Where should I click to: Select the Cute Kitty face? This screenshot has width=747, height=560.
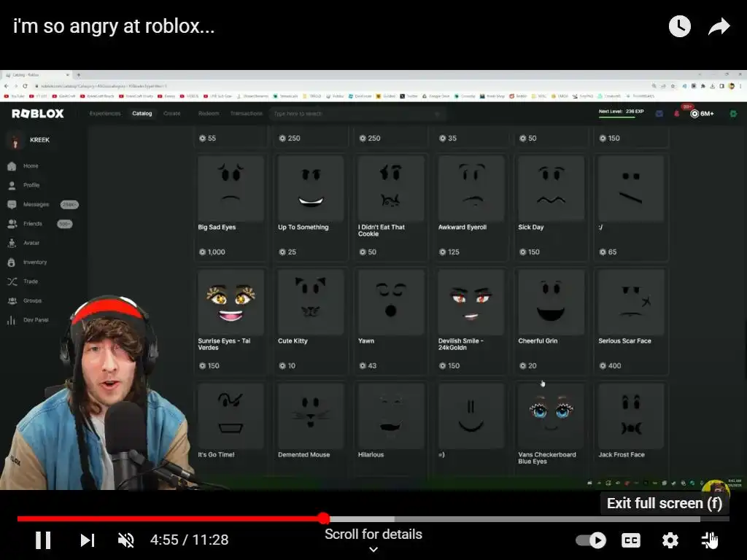pyautogui.click(x=311, y=303)
